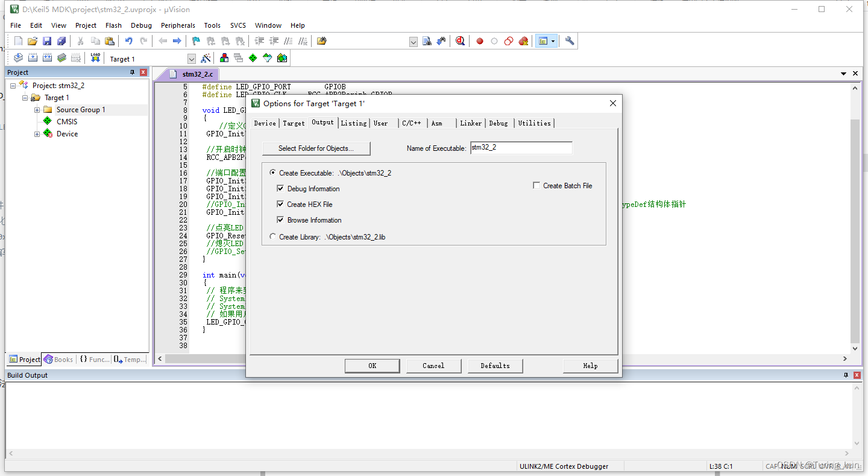Open the Find in Files toolbar icon
The width and height of the screenshot is (868, 476).
pos(322,41)
